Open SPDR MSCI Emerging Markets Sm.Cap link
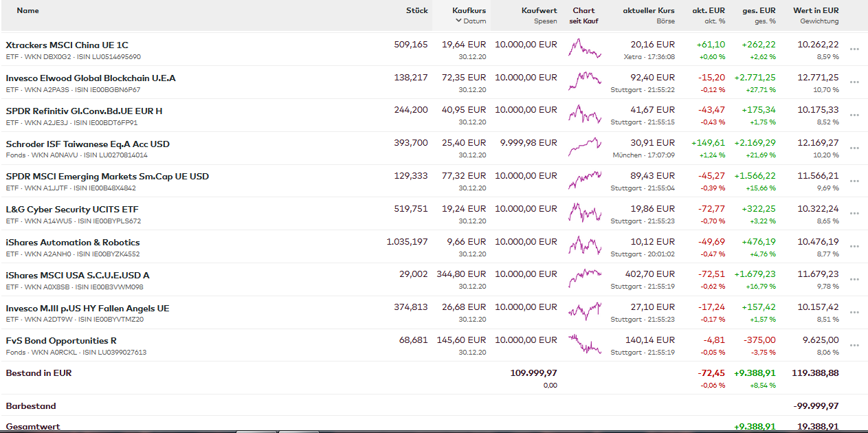This screenshot has width=868, height=433. [x=107, y=177]
